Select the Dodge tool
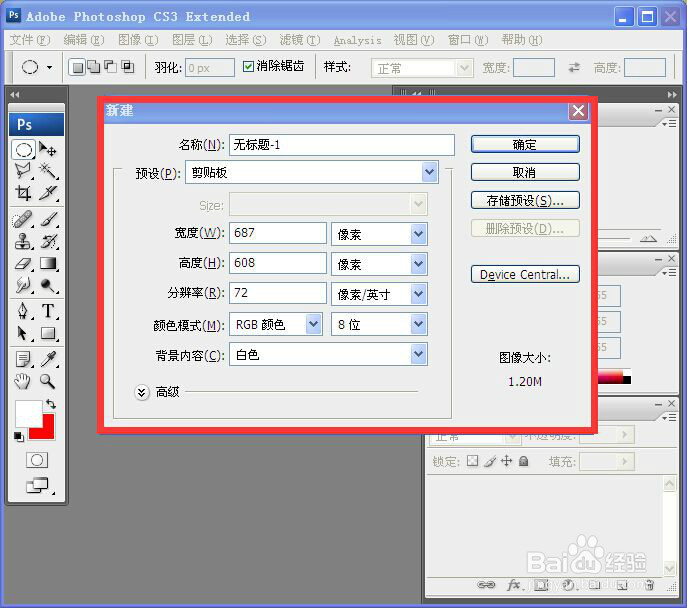This screenshot has width=687, height=608. tap(48, 285)
